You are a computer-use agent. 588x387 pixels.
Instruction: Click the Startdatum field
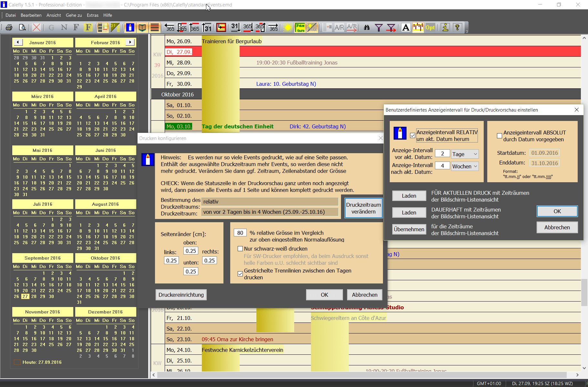545,153
